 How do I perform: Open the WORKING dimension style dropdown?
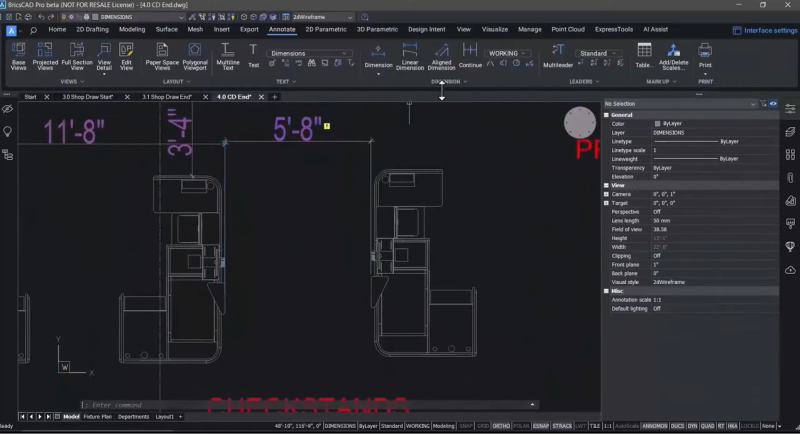click(507, 53)
